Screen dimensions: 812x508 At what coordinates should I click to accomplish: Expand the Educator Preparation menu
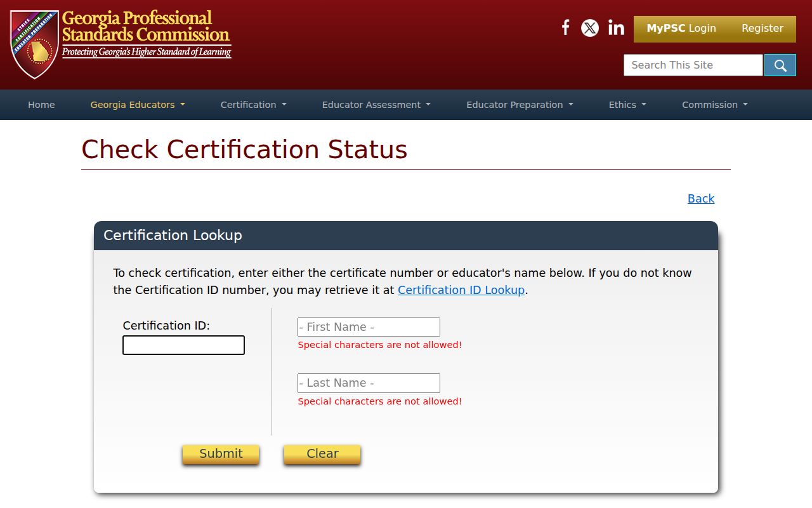point(520,105)
